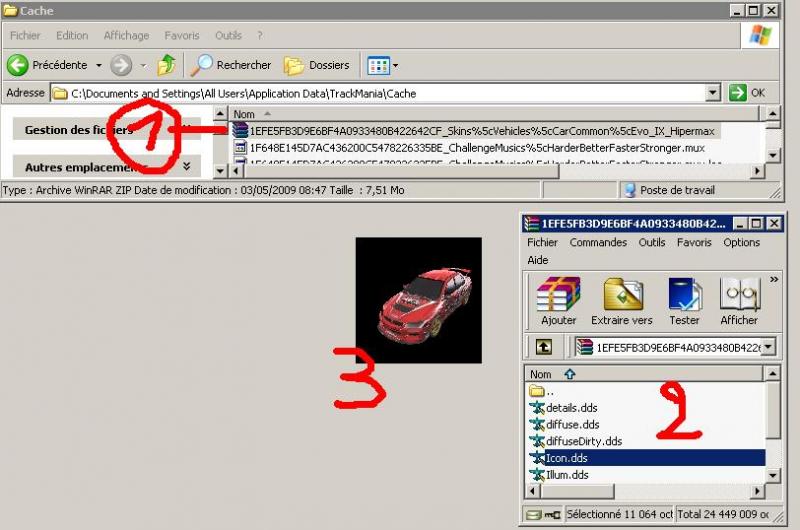Open the Favoris menu in Cache window
The width and height of the screenshot is (800, 530).
coord(182,35)
